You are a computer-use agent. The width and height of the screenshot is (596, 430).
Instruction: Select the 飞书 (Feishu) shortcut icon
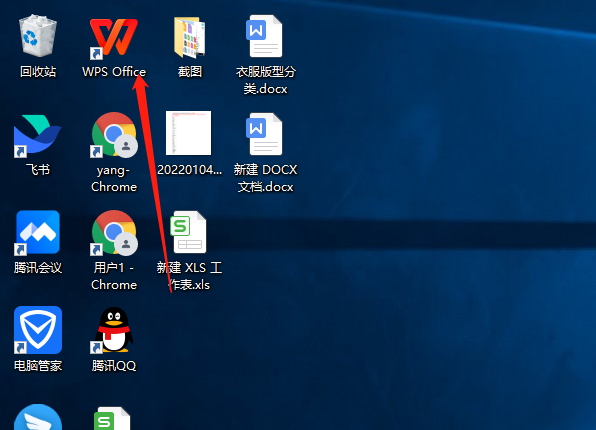37,136
